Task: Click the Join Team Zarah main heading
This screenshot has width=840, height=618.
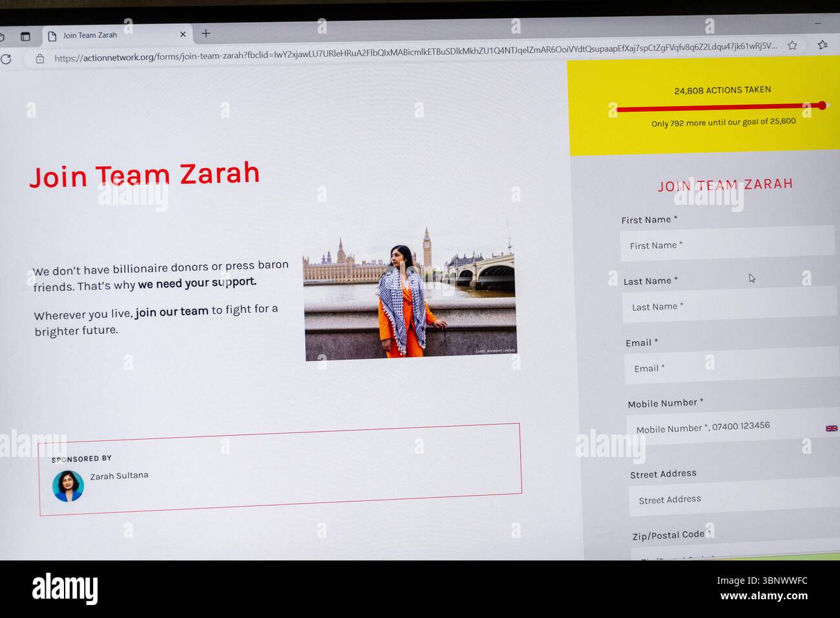Action: [145, 175]
